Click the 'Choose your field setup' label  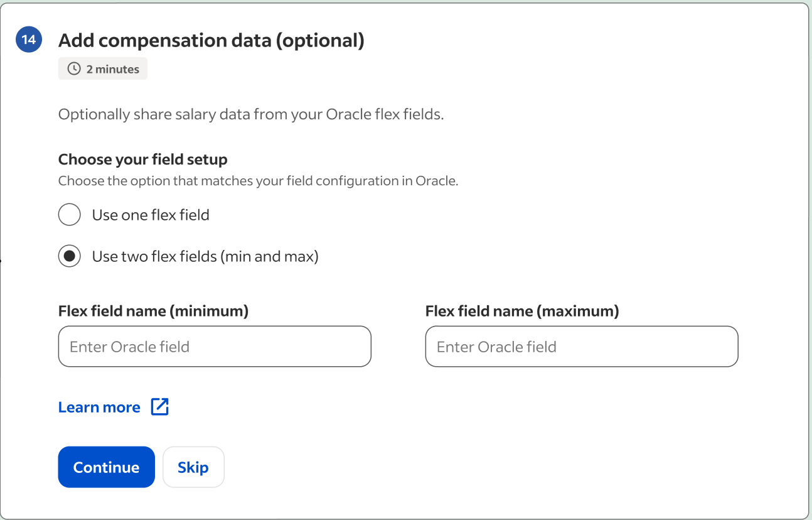143,160
